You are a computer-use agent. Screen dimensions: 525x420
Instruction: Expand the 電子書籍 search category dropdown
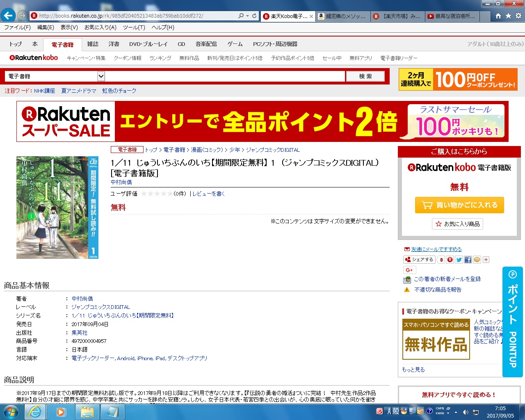101,76
